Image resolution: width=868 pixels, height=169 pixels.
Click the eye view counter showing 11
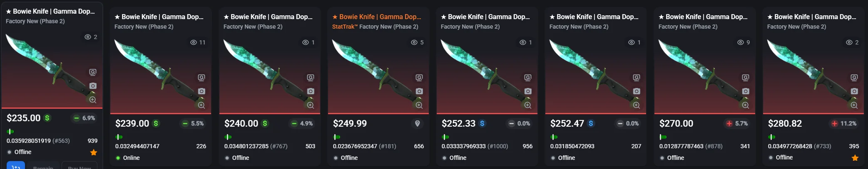(x=198, y=42)
